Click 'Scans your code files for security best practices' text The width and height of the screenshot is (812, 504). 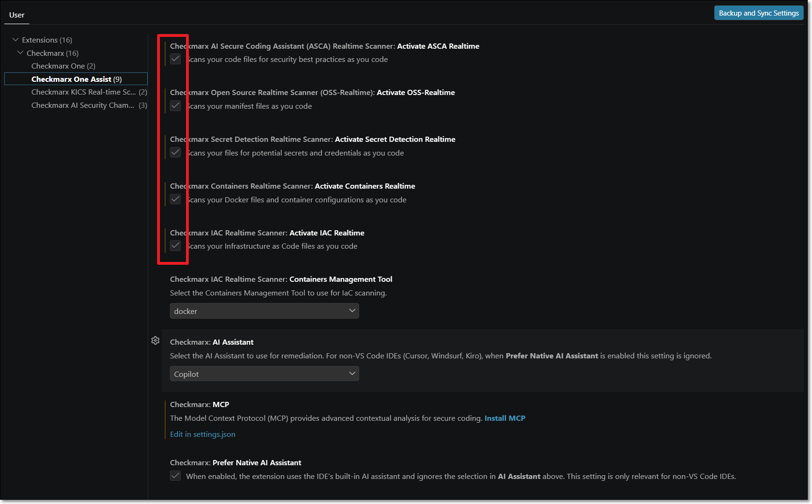(x=287, y=59)
